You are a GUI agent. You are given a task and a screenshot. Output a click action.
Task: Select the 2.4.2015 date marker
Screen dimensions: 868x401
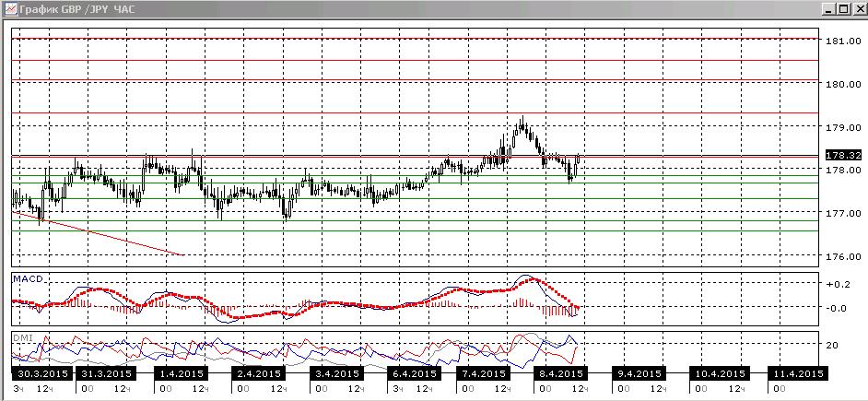click(x=260, y=373)
